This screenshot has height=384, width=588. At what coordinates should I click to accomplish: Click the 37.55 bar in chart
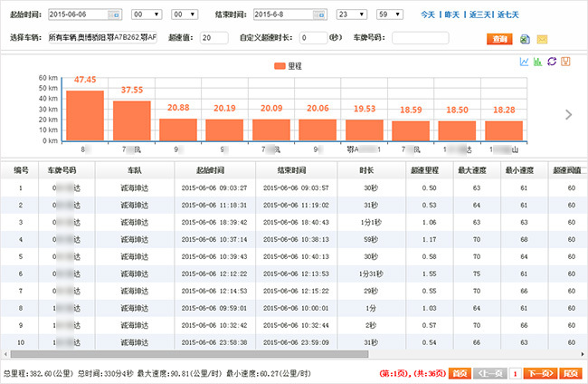132,120
